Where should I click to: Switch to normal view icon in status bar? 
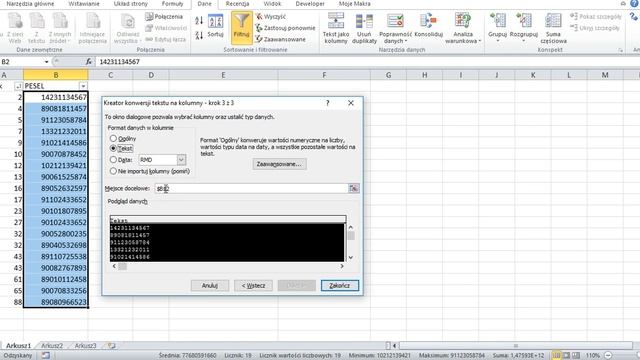(x=556, y=356)
